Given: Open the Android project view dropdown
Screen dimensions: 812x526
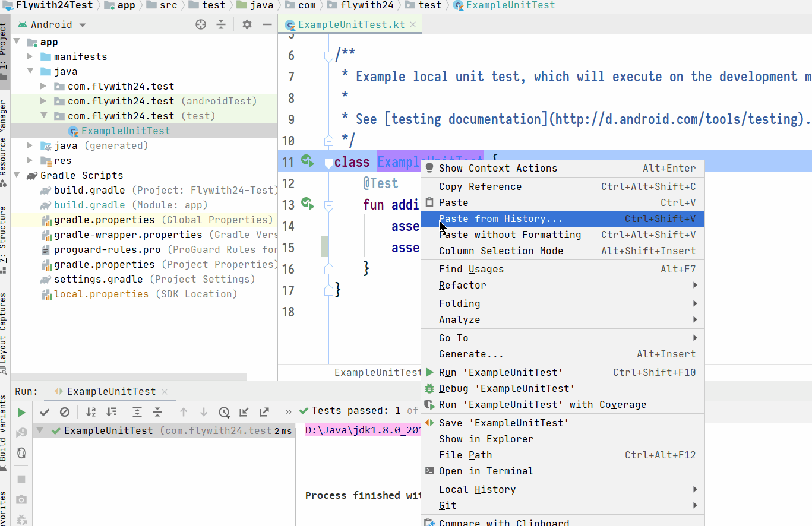Looking at the screenshot, I should (52, 24).
